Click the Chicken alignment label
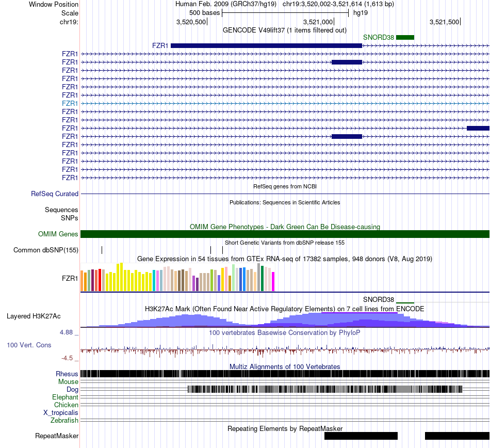The width and height of the screenshot is (490, 448). (66, 405)
